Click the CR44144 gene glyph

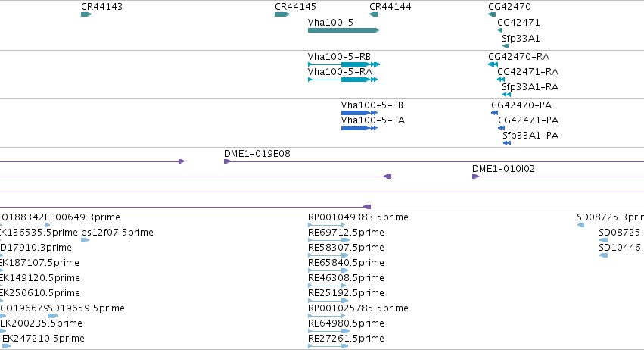374,14
